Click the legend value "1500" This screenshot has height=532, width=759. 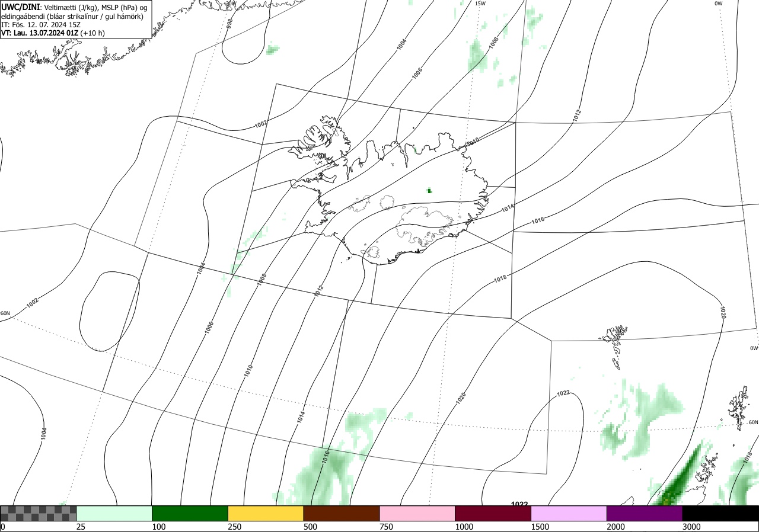pyautogui.click(x=540, y=527)
